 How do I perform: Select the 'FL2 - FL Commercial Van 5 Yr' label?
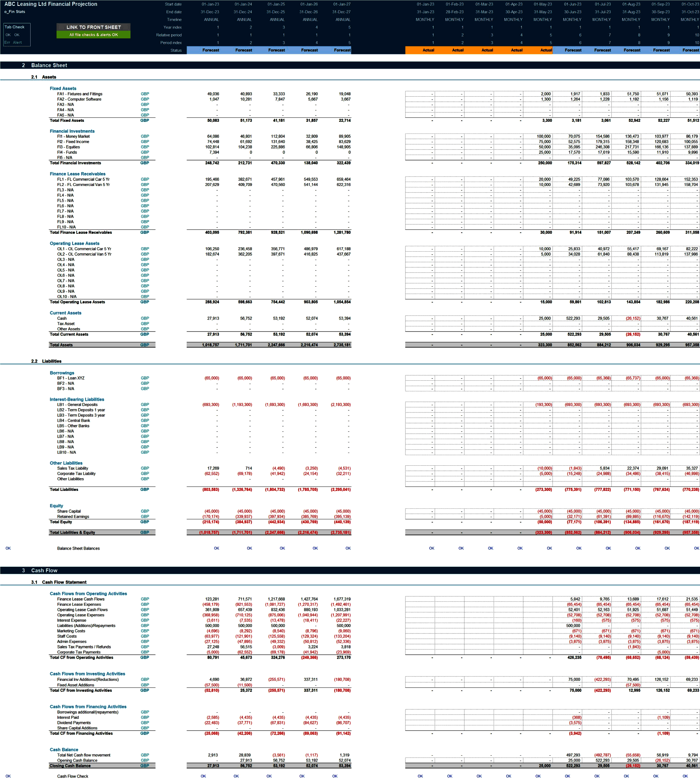83,185
